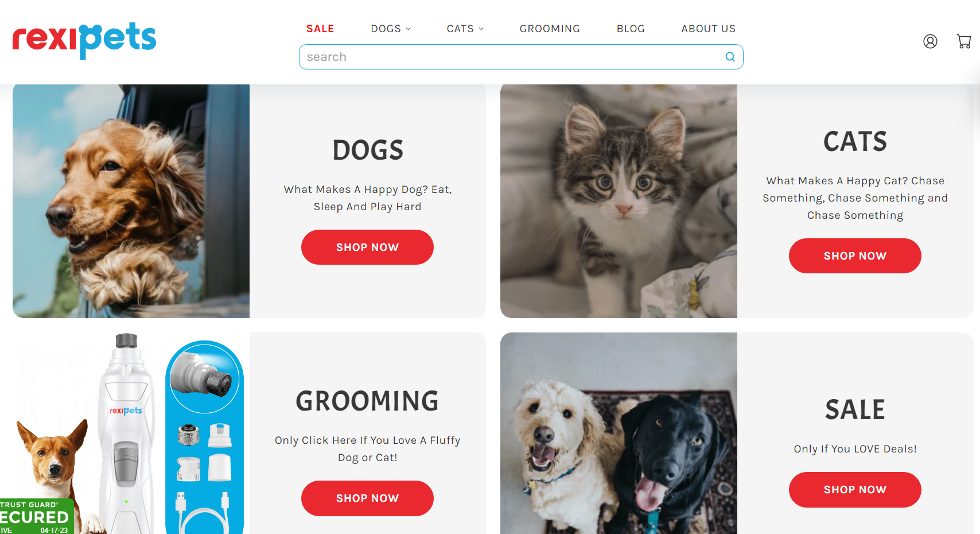This screenshot has height=534, width=980.
Task: Shop now in the Cats section
Action: (855, 256)
